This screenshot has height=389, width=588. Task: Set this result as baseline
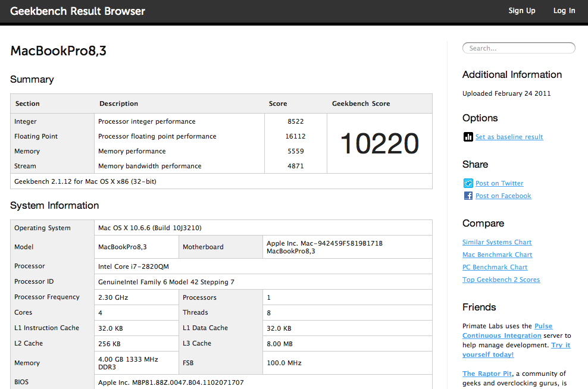pos(509,137)
